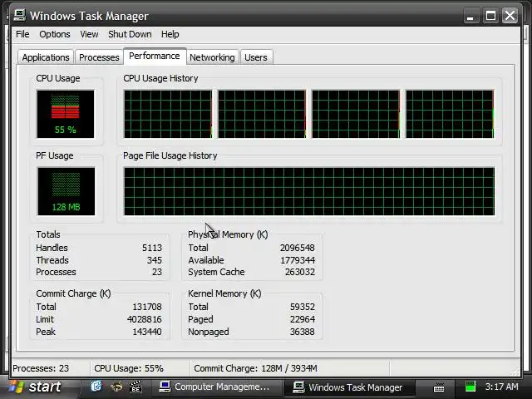Image resolution: width=532 pixels, height=399 pixels.
Task: Switch to the Networking tab
Action: coord(212,57)
